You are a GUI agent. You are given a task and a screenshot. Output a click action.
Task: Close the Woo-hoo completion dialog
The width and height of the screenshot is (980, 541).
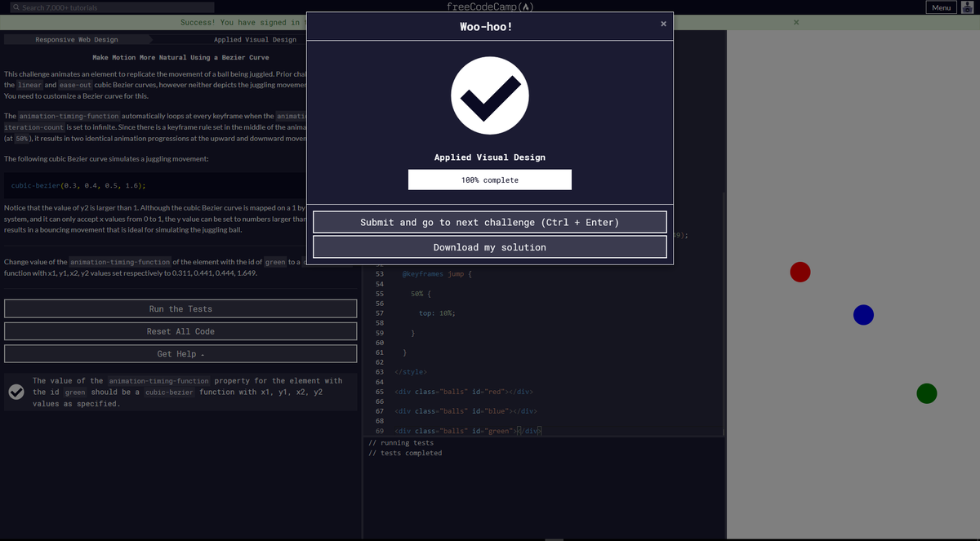663,24
